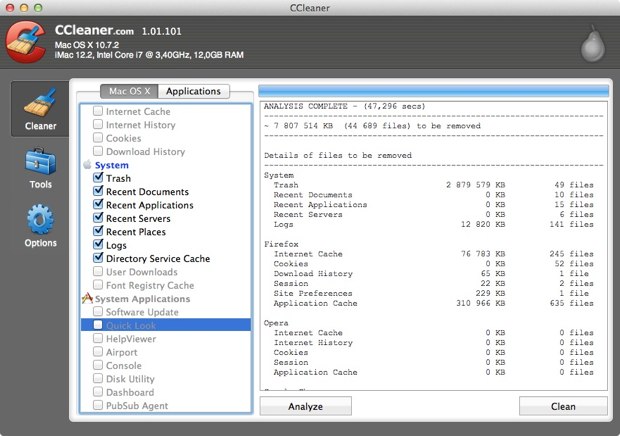The image size is (620, 436).
Task: Click the Apple logo beside System
Action: [x=87, y=165]
